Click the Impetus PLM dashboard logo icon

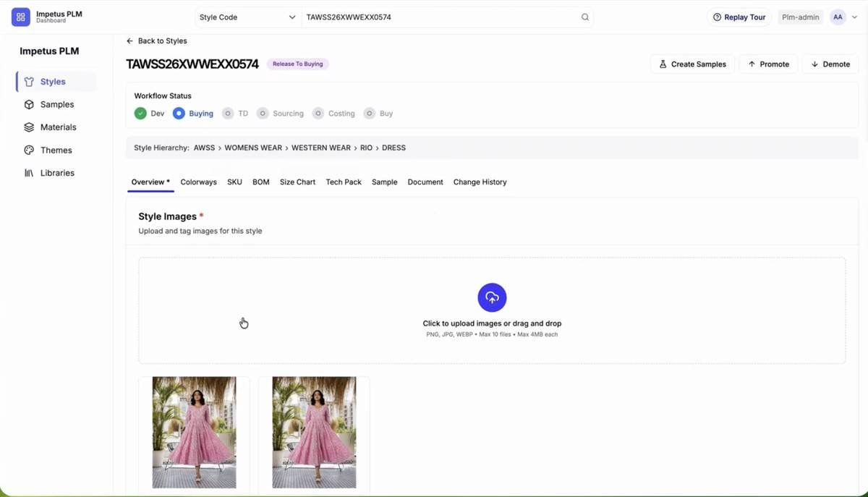[x=21, y=17]
